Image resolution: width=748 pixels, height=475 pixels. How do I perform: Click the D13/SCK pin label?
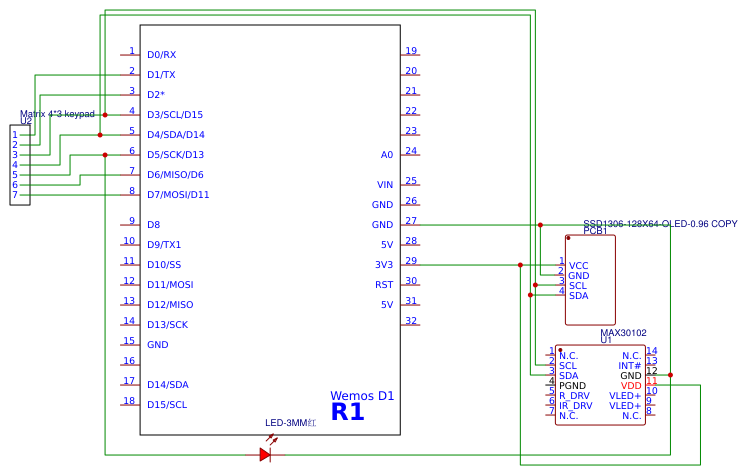[x=167, y=325]
